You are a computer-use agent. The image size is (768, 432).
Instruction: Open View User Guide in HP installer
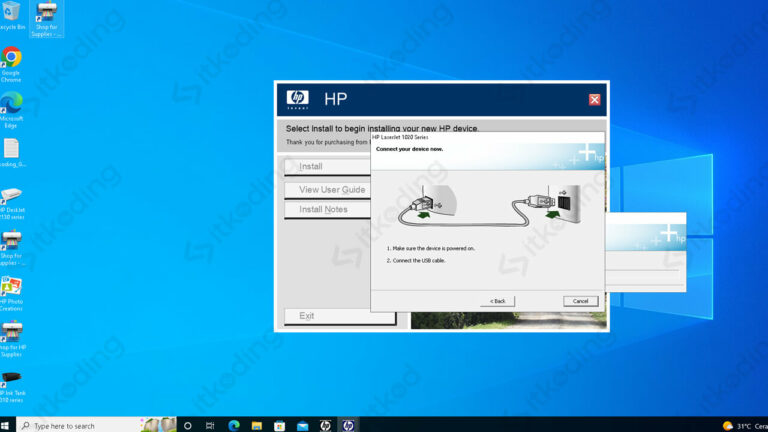pyautogui.click(x=327, y=190)
